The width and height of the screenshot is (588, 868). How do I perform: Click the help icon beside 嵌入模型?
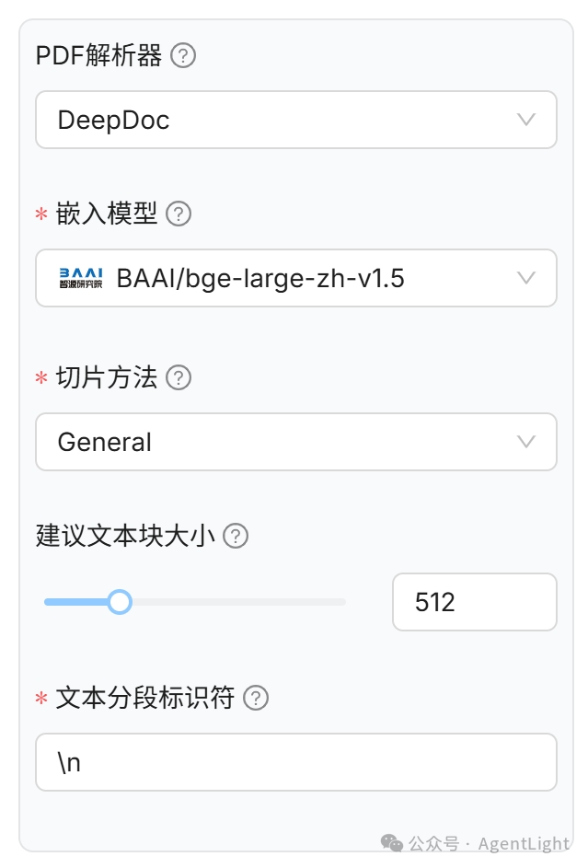coord(180,214)
